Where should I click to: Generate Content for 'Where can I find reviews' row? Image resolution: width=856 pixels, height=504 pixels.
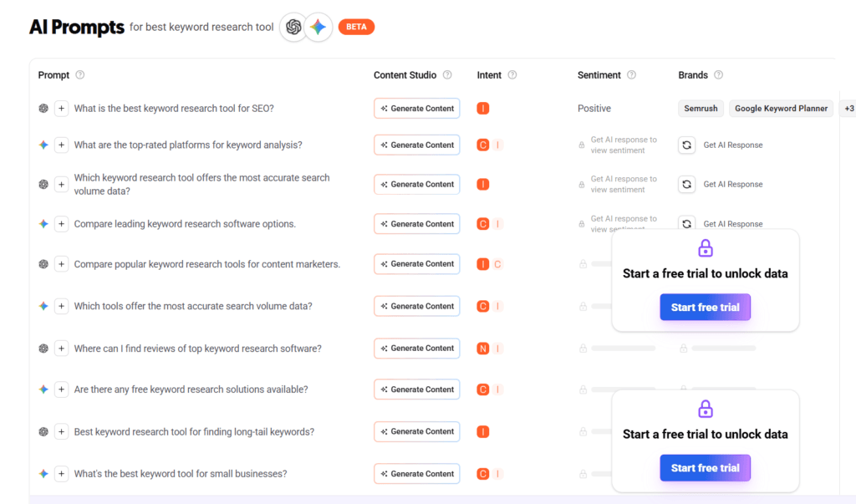click(x=417, y=349)
